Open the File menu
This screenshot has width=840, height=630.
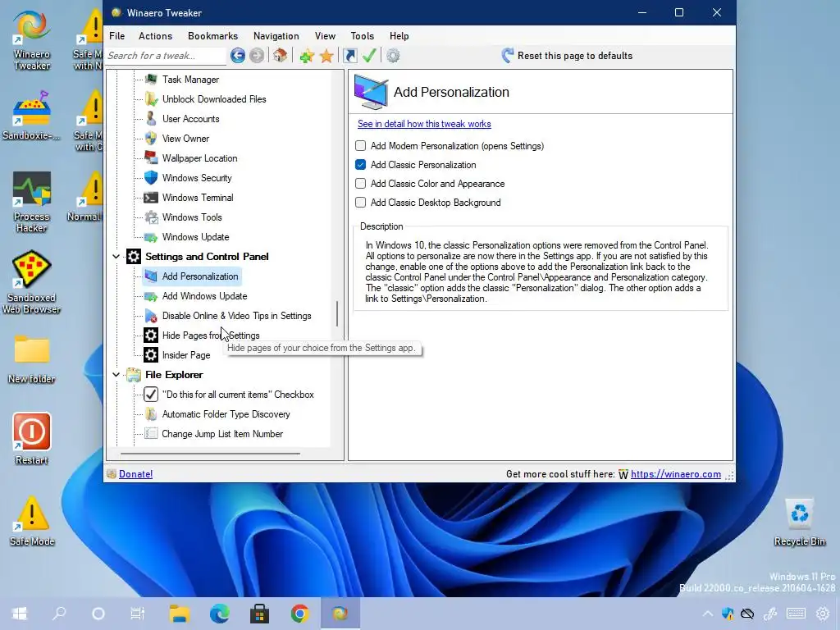(116, 36)
